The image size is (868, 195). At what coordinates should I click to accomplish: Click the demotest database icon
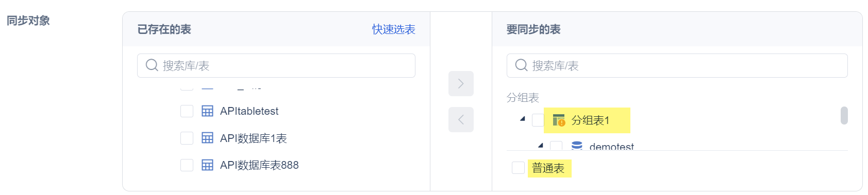pyautogui.click(x=577, y=146)
